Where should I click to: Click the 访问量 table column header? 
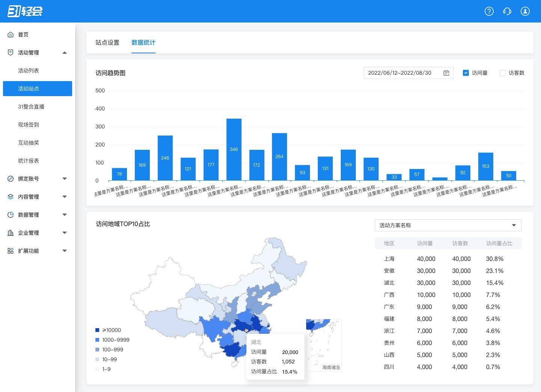coord(425,243)
